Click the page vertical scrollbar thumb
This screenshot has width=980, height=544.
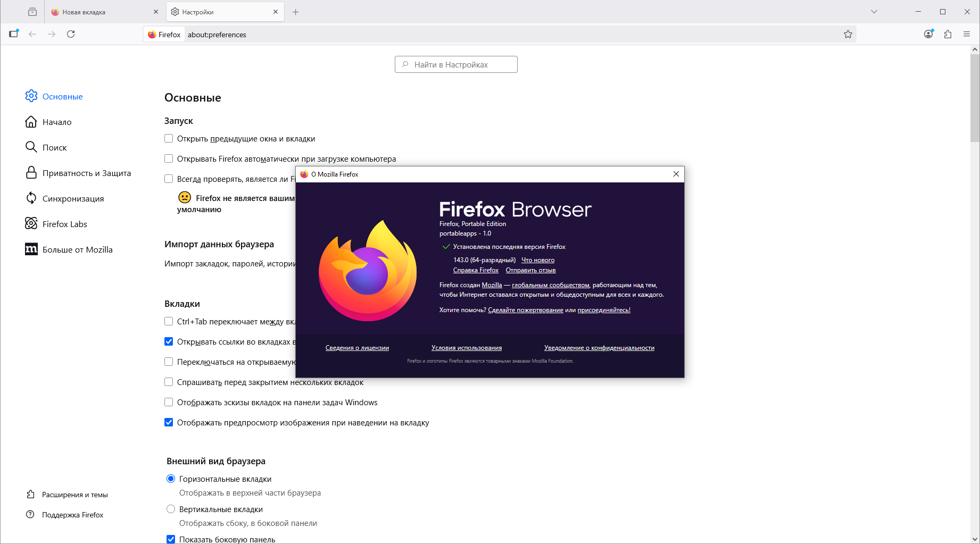tap(975, 98)
